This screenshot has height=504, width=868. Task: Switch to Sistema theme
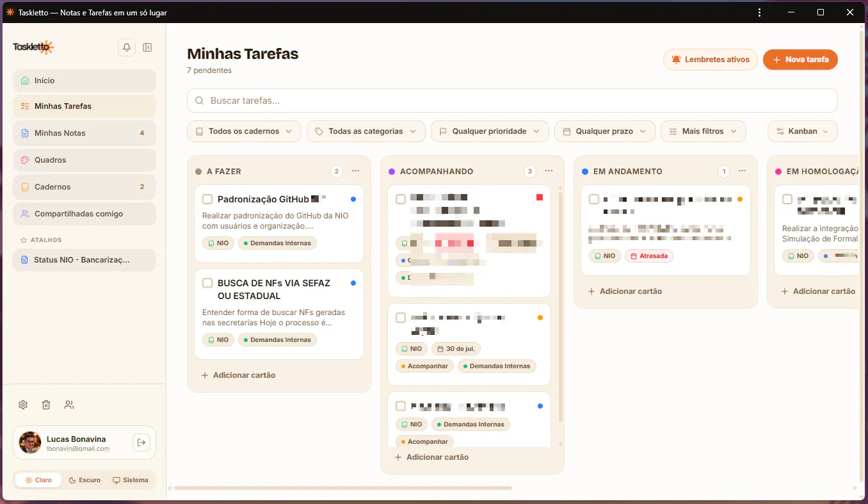coord(131,480)
